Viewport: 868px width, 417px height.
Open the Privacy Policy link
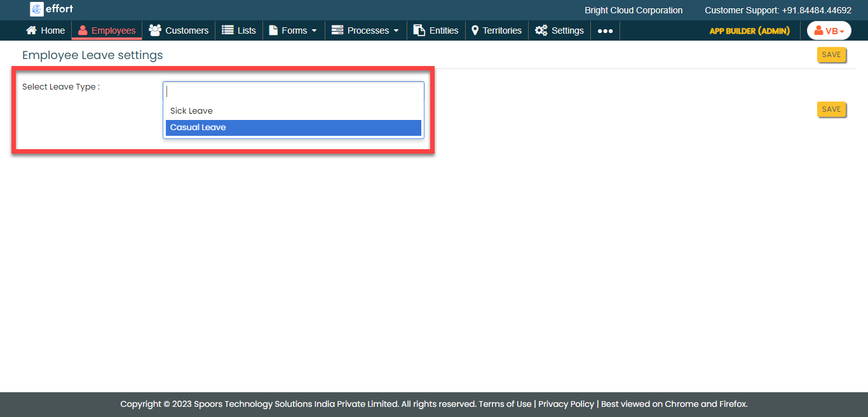pyautogui.click(x=566, y=404)
